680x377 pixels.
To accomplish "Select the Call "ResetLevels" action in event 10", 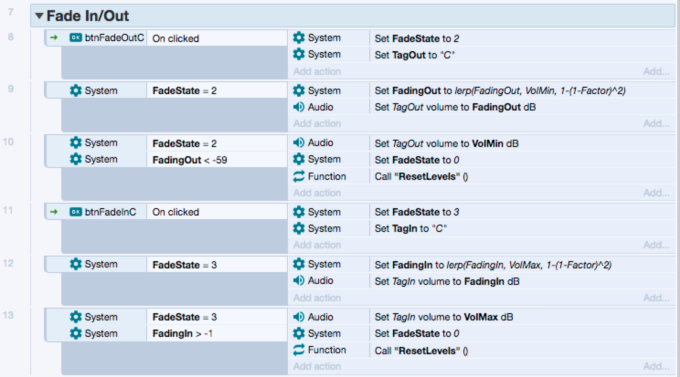I will 421,177.
